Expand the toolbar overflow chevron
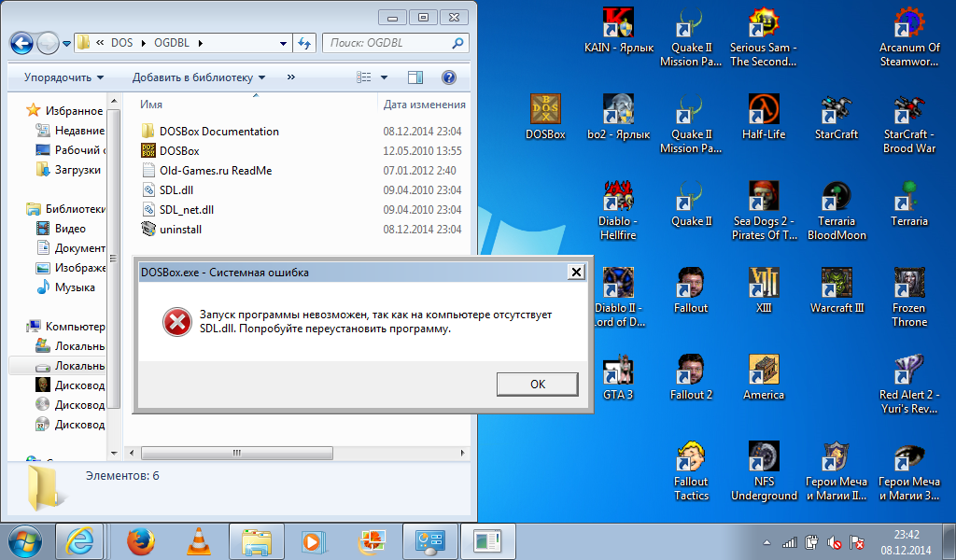Screen dimensions: 956x560 point(291,77)
